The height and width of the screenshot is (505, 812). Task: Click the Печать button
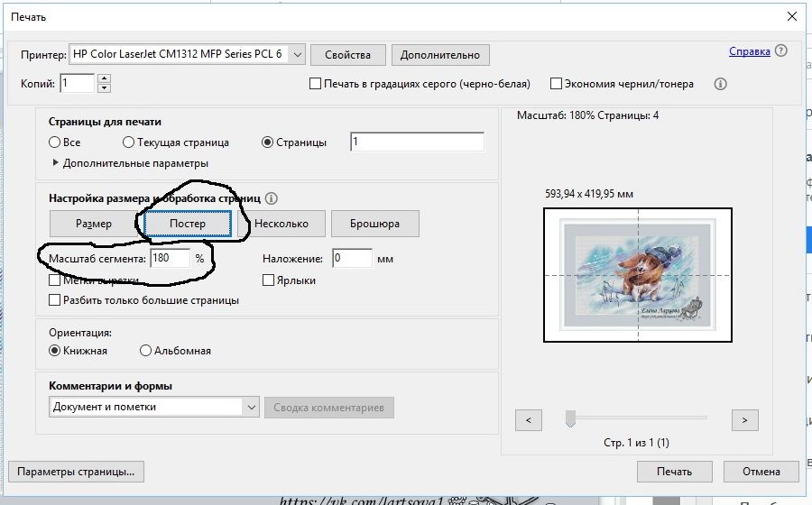pyautogui.click(x=674, y=472)
